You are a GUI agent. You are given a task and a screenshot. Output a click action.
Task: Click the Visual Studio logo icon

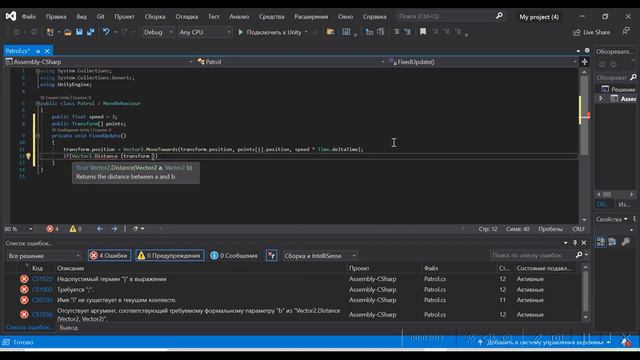click(x=11, y=16)
